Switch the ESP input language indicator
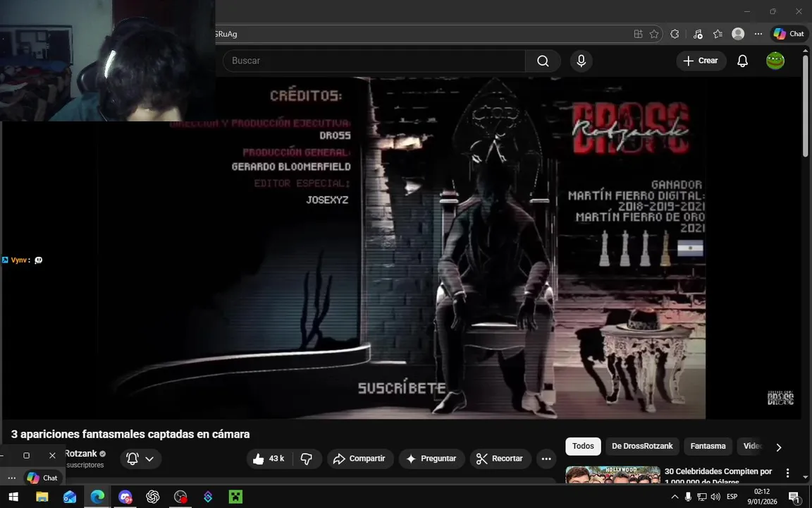812x508 pixels. point(732,497)
